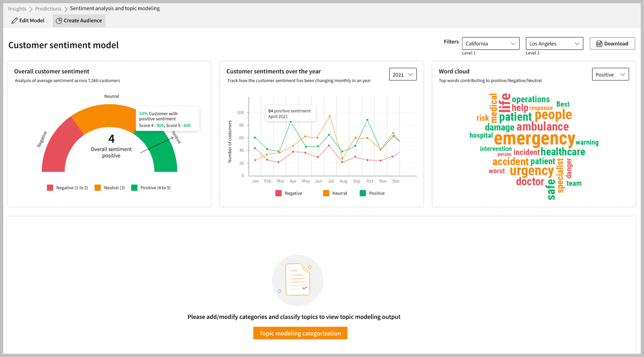Click the word 'urgency' in word cloud
The image size is (644, 357).
[532, 171]
